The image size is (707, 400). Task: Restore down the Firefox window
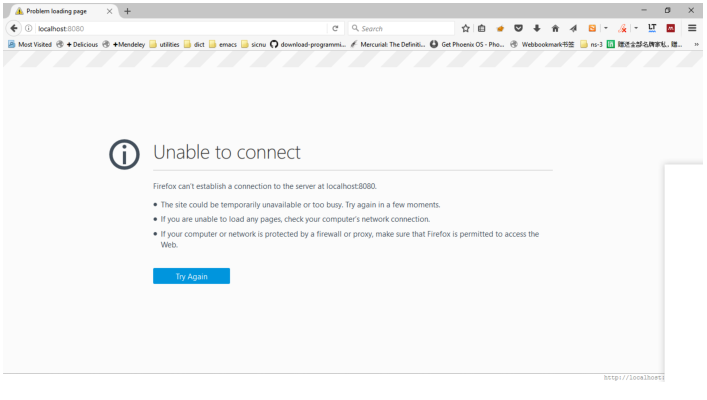(667, 10)
